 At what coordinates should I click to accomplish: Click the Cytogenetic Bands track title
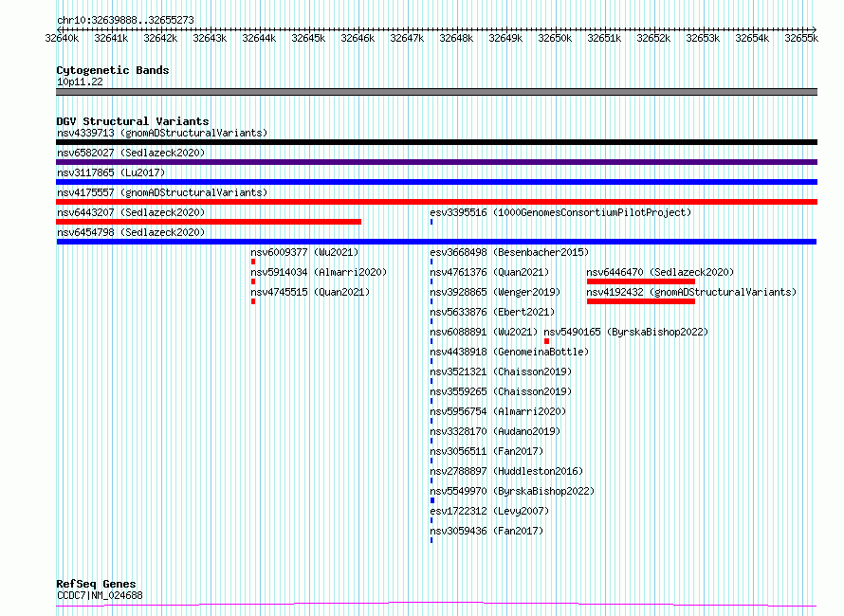click(x=113, y=70)
